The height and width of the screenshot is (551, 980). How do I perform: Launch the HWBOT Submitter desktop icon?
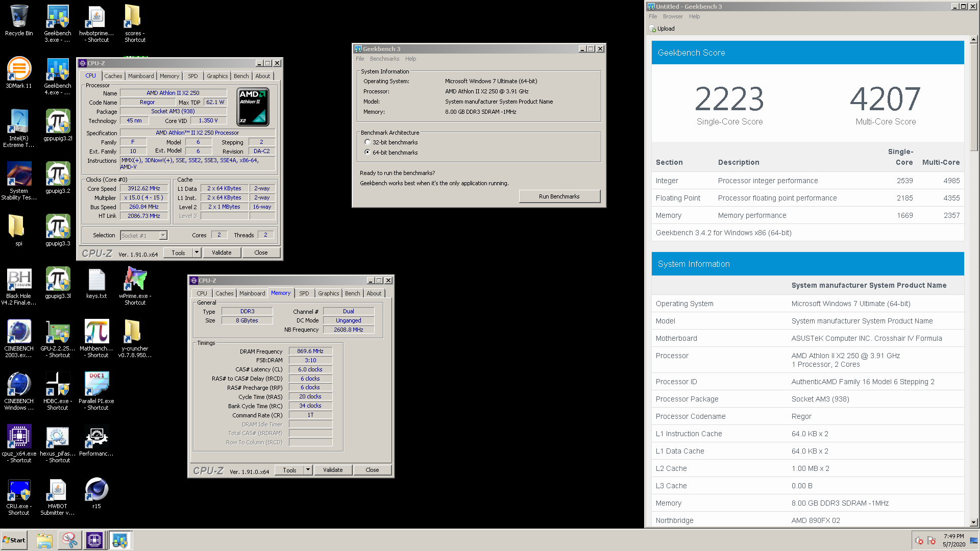tap(58, 496)
